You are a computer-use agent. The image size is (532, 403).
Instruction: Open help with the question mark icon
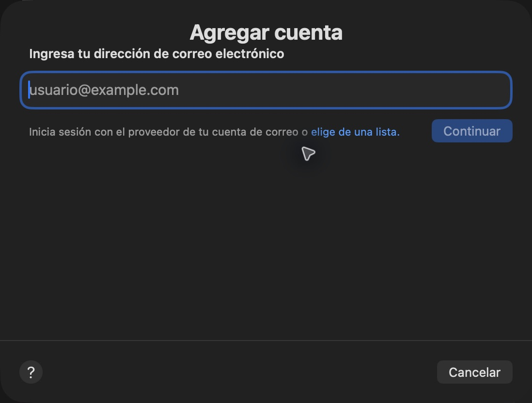click(31, 372)
